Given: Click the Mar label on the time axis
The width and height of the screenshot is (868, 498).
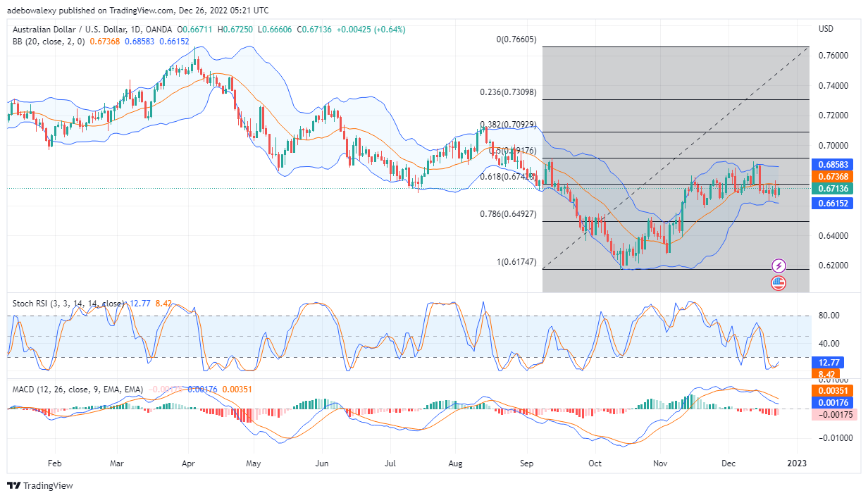Looking at the screenshot, I should click(x=118, y=464).
